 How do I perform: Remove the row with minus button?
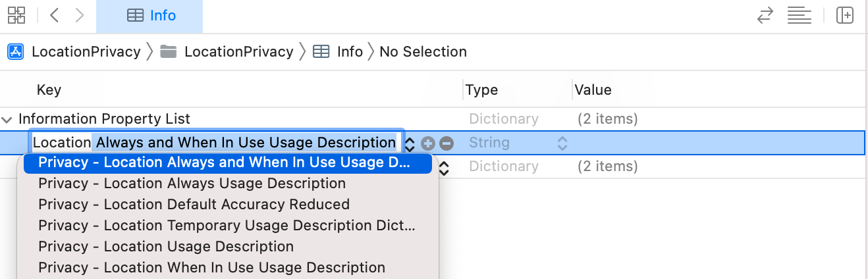pyautogui.click(x=447, y=143)
